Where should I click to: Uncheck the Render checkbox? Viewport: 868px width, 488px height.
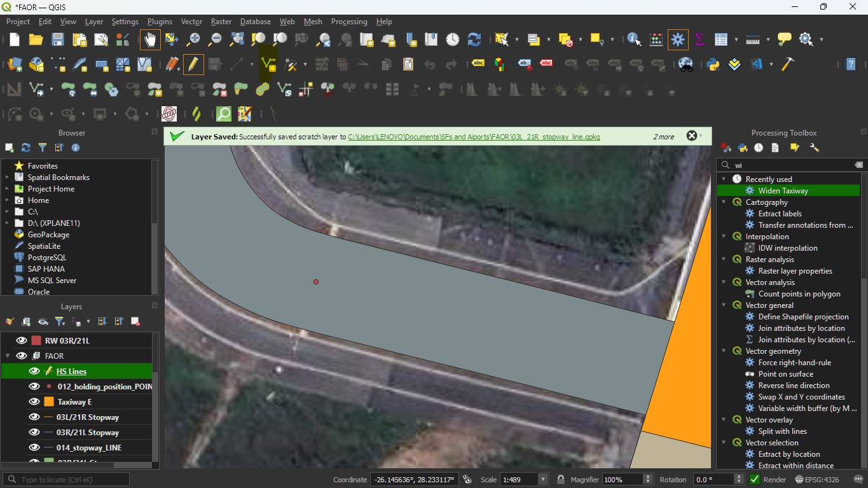point(755,480)
